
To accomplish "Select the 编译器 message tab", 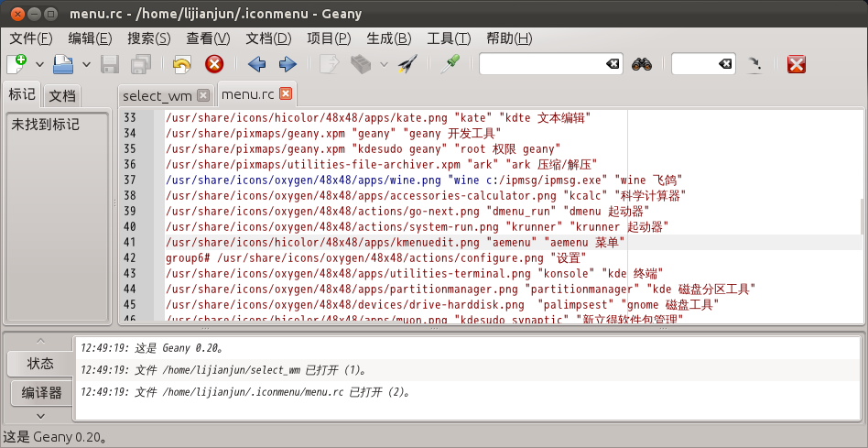I will 42,393.
